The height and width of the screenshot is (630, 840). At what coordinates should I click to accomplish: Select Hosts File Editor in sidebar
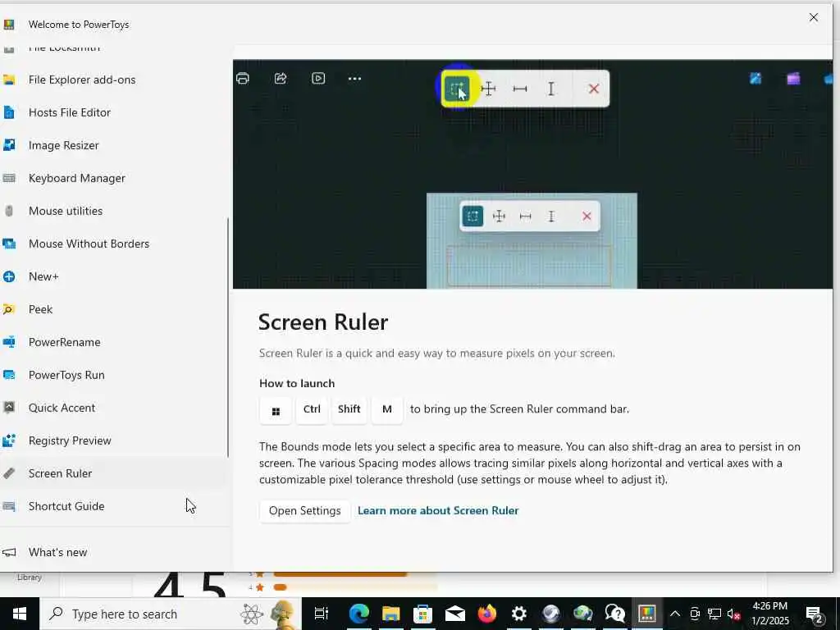(x=113, y=112)
